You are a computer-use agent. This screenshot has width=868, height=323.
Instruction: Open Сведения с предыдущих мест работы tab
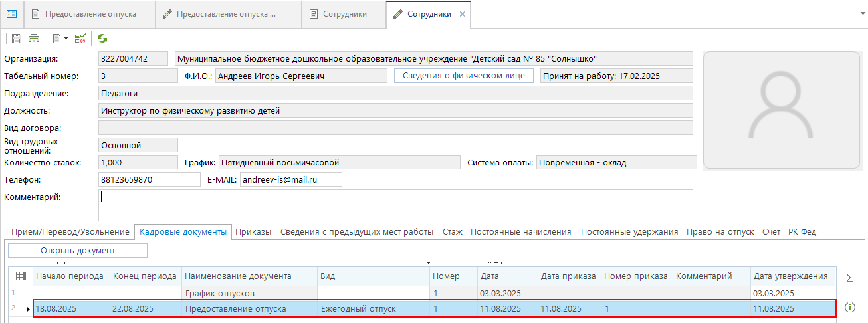(x=357, y=232)
